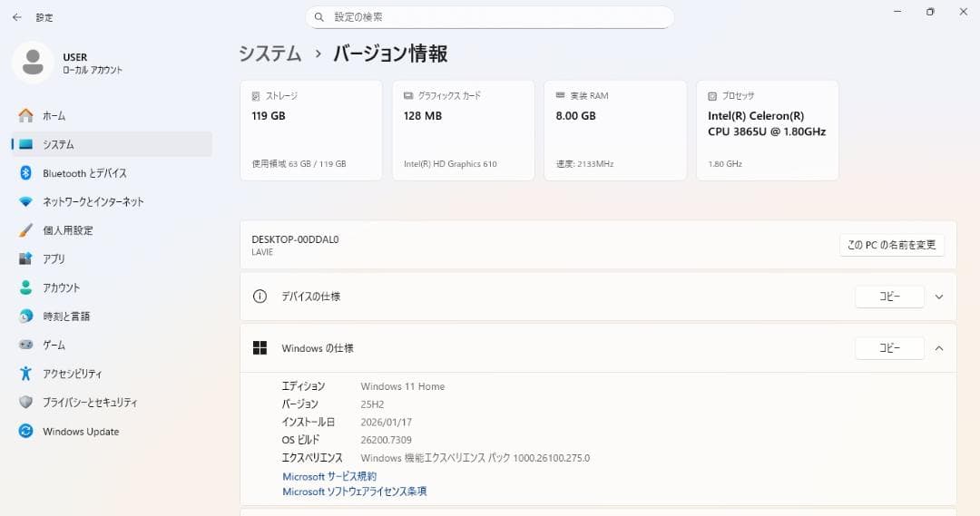Click the search magnifier icon
The width and height of the screenshot is (980, 516).
[x=318, y=17]
